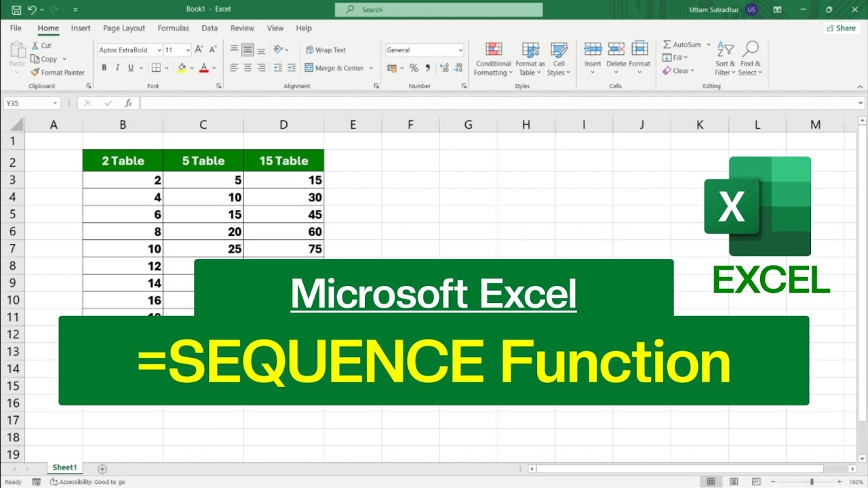
Task: Apply red font color A
Action: 204,68
